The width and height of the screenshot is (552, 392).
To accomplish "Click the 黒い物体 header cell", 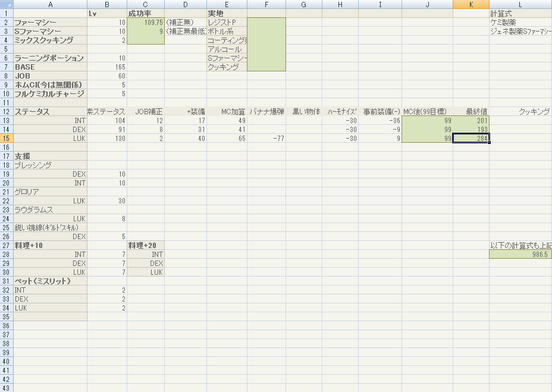I will (304, 112).
